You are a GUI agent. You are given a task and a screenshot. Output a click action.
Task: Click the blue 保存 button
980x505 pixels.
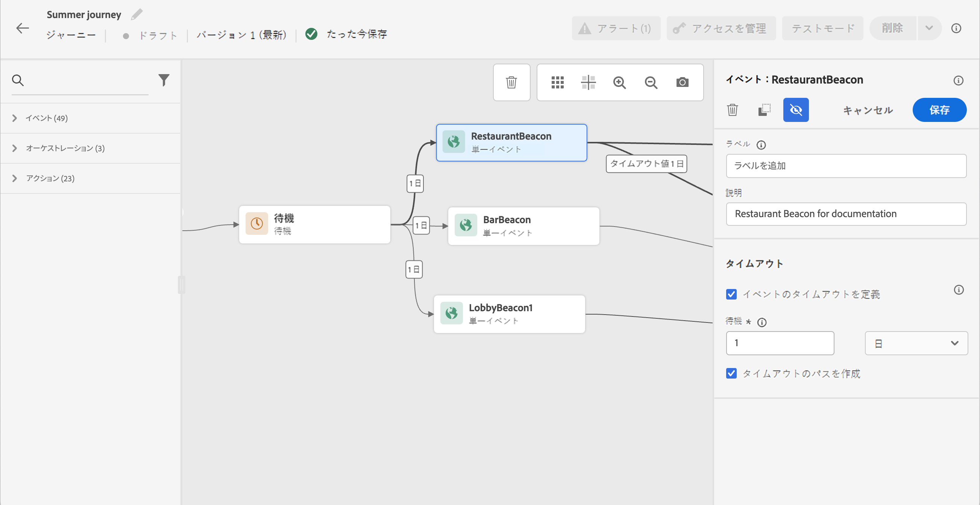[x=939, y=110]
